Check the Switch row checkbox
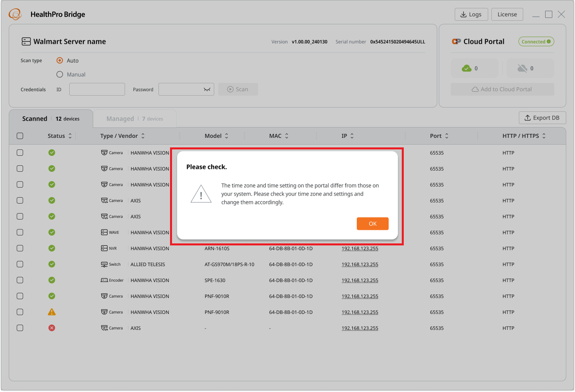 (x=20, y=264)
